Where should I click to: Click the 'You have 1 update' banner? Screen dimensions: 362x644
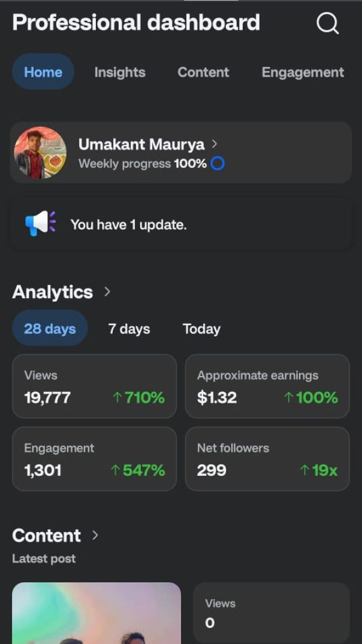[181, 224]
